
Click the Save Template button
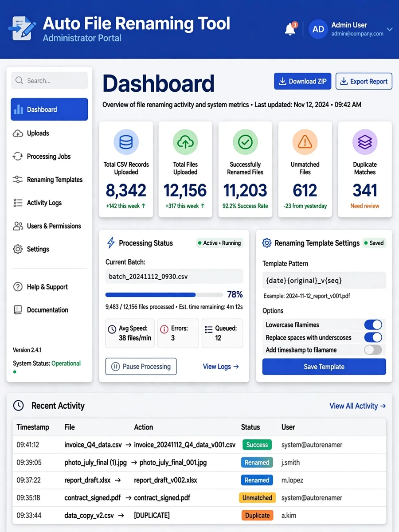click(x=324, y=367)
